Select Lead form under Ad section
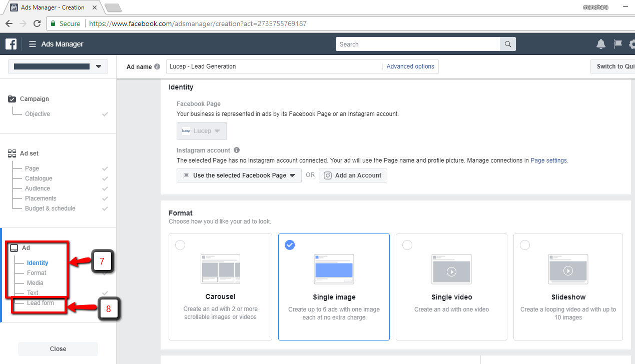Image resolution: width=635 pixels, height=364 pixels. coord(41,303)
